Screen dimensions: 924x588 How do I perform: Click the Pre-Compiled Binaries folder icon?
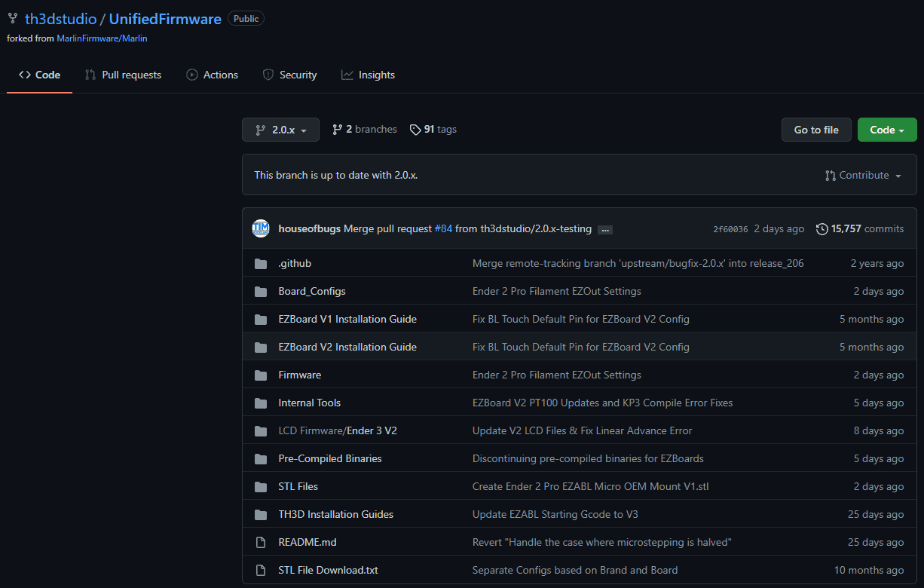click(x=261, y=459)
